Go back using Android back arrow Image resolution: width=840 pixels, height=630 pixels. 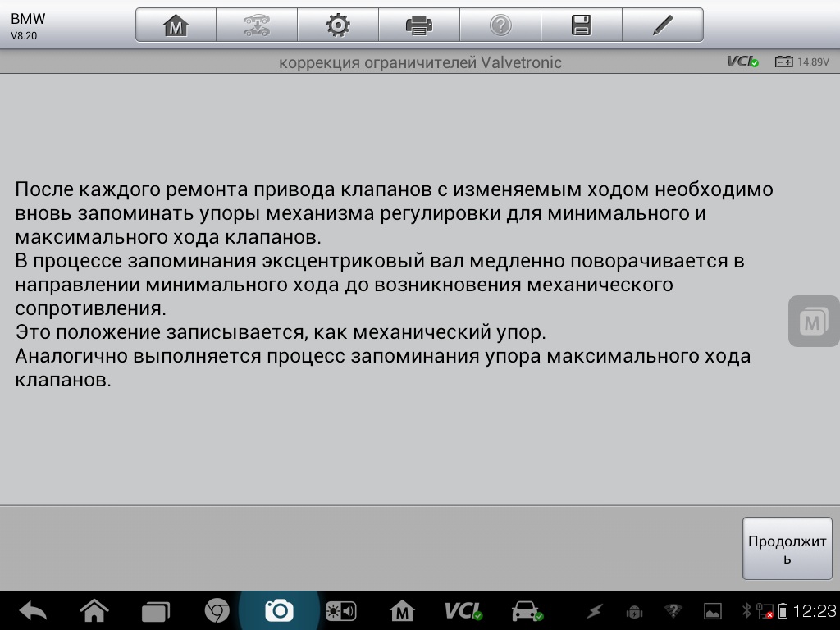tap(33, 611)
